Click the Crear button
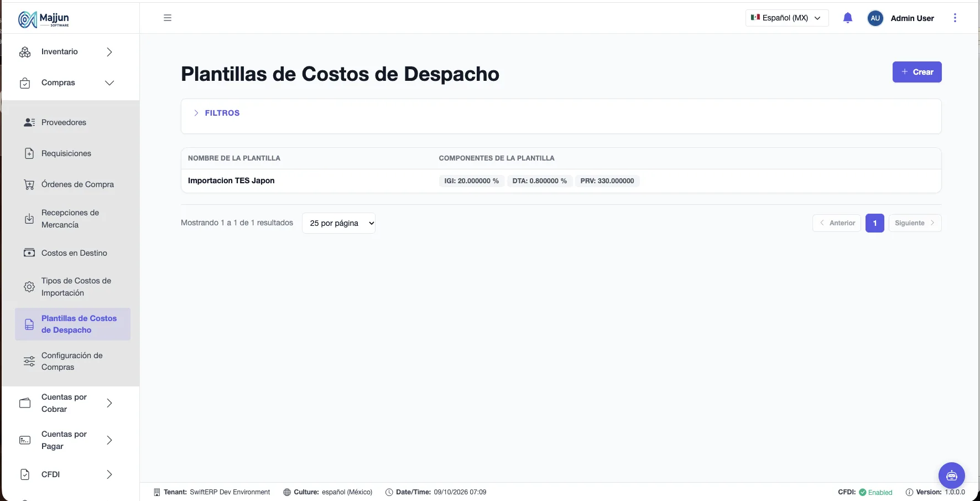This screenshot has height=501, width=980. tap(917, 72)
